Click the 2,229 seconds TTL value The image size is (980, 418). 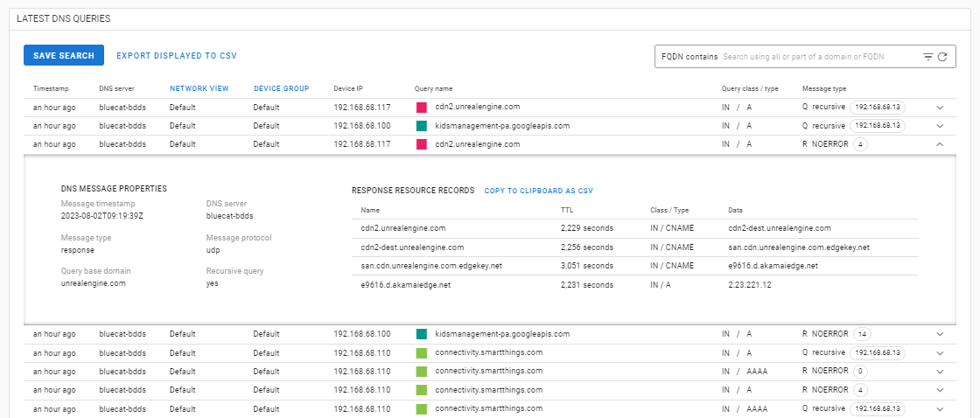pos(587,229)
